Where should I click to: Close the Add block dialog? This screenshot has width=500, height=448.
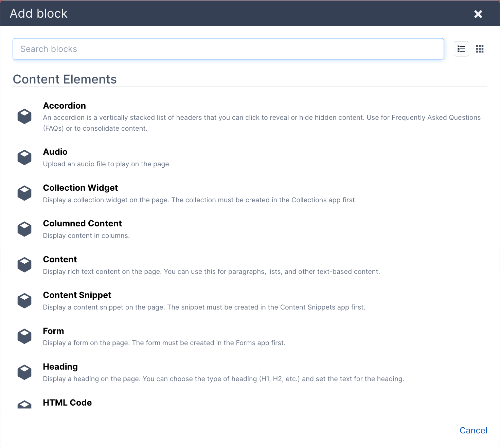[x=478, y=14]
